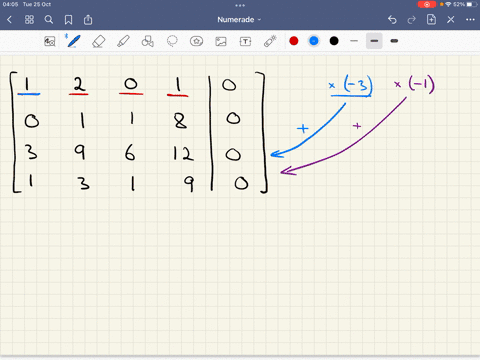This screenshot has width=480, height=360.
Task: Tap the three dots multitasking handle
Action: (240, 5)
